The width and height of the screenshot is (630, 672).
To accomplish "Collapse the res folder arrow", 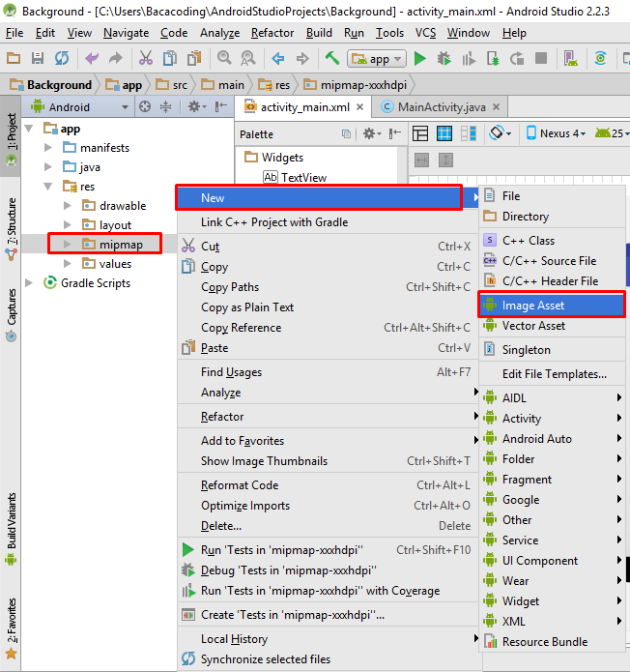I will click(48, 187).
